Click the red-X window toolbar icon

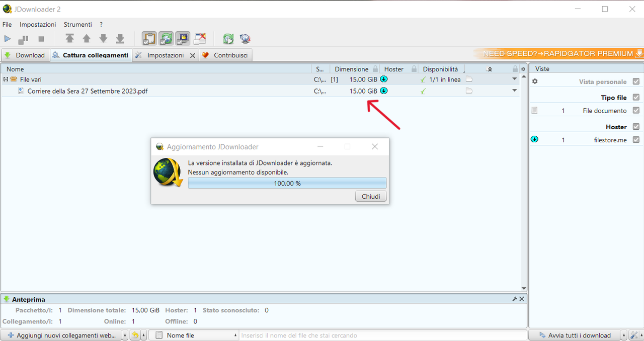coord(200,39)
